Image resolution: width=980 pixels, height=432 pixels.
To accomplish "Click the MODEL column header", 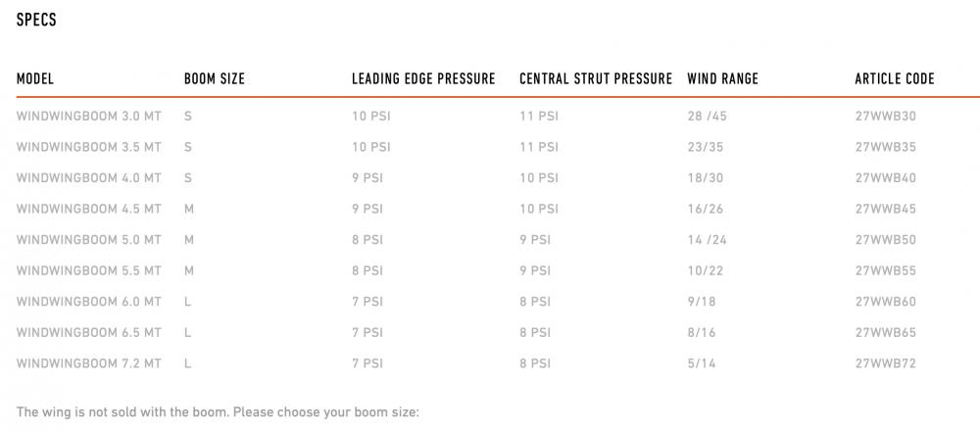I will point(35,78).
